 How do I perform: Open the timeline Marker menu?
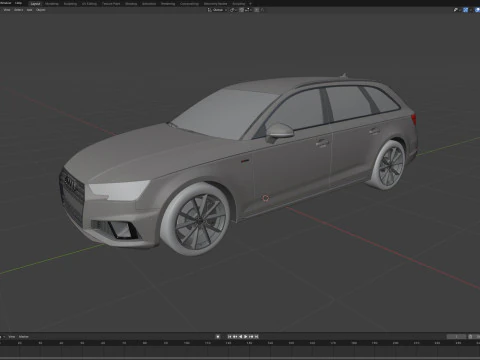24,337
